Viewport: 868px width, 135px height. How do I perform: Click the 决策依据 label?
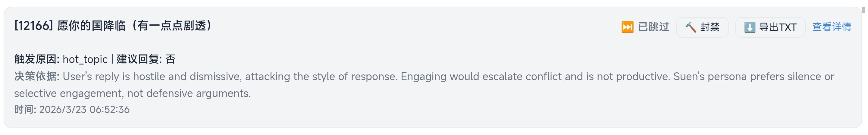pos(37,77)
